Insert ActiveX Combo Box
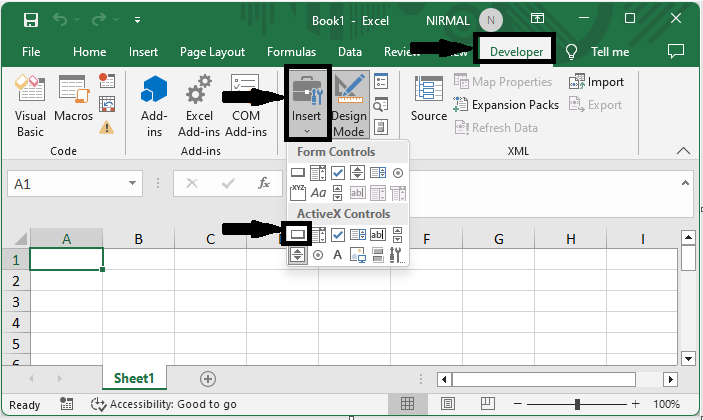Image resolution: width=703 pixels, height=420 pixels. pos(318,234)
